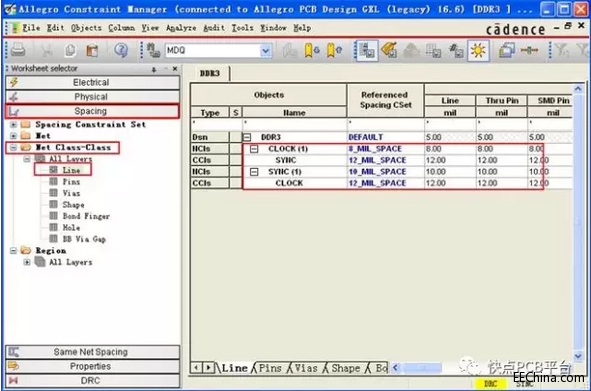Viewport: 591px width, 391px height.
Task: Select BB Via Gap worksheet in tree
Action: [x=84, y=239]
